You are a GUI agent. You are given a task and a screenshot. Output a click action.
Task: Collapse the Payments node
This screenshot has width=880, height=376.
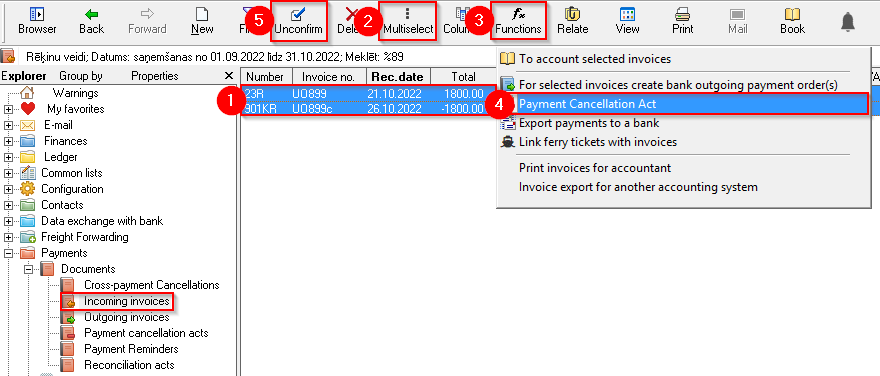8,253
